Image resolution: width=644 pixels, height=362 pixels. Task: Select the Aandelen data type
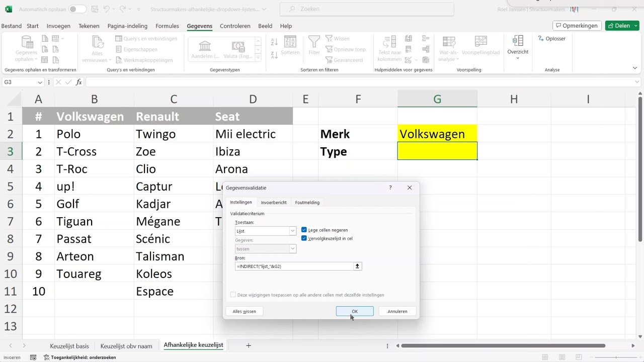coord(205,49)
